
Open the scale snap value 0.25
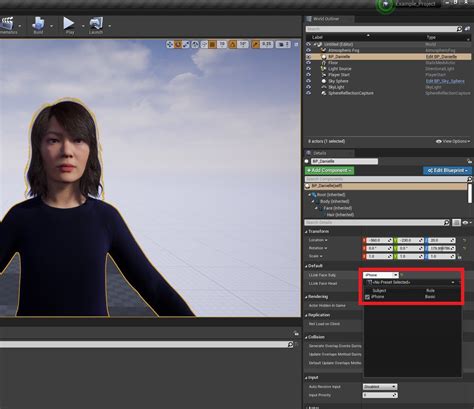pyautogui.click(x=266, y=44)
